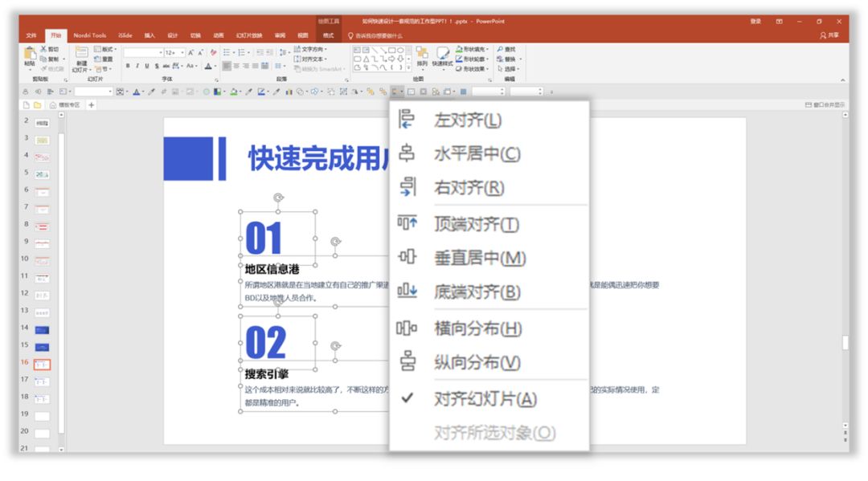Click the new document icon below toolbar
Screen dimensions: 868x481
[x=26, y=105]
